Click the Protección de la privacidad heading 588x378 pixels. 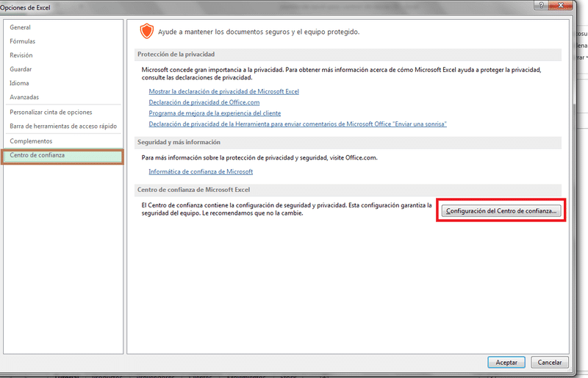pos(176,54)
